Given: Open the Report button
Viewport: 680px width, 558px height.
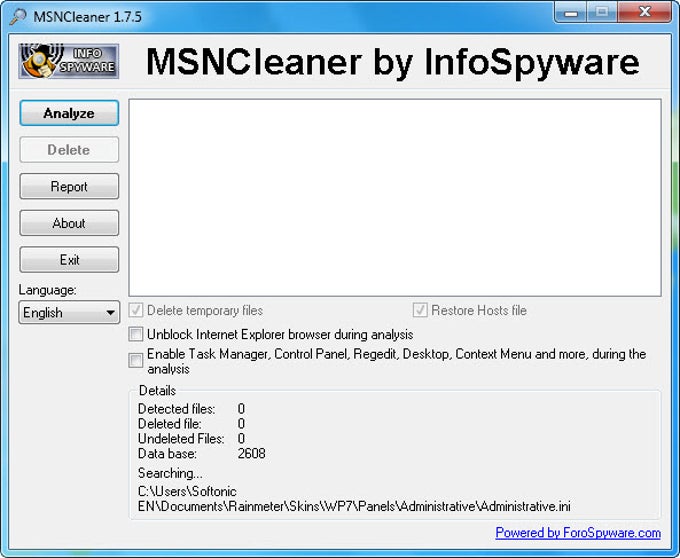Looking at the screenshot, I should pyautogui.click(x=69, y=186).
